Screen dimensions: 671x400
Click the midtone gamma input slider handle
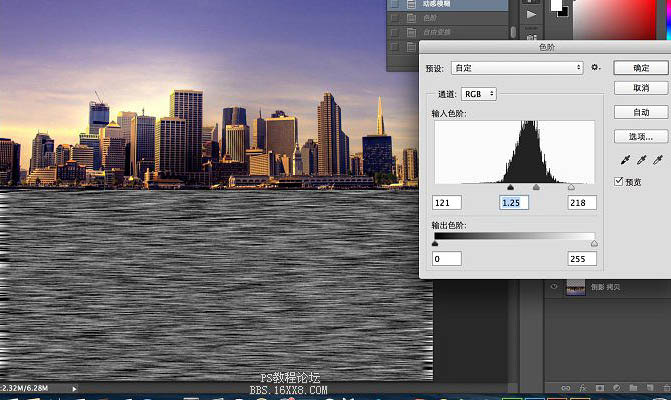tap(536, 187)
